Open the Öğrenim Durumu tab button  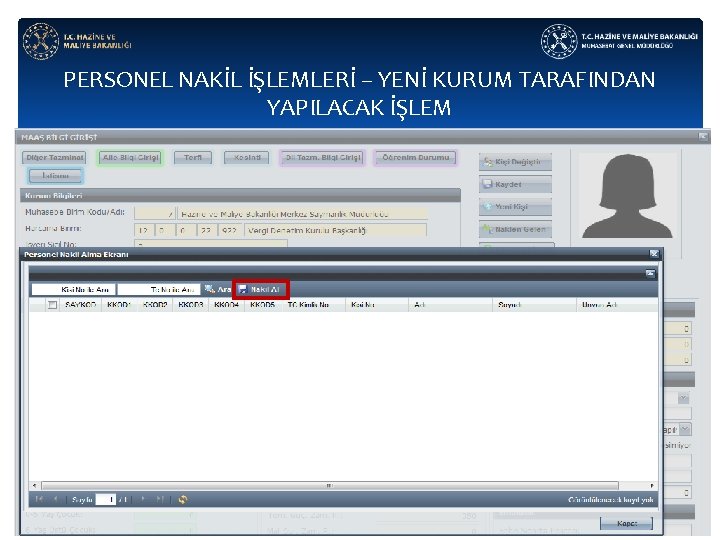(416, 158)
